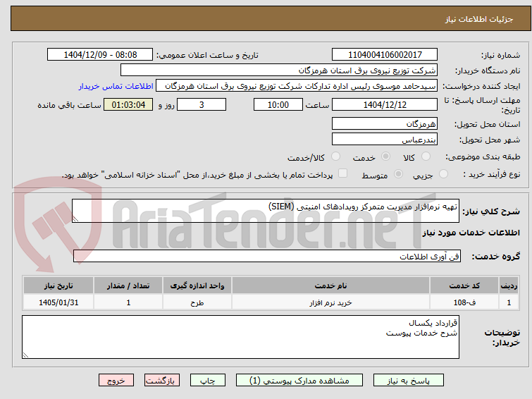Viewport: 532px width, 399px height.
Task: Click the ایجاد کننده درخواست field
Action: click(297, 86)
